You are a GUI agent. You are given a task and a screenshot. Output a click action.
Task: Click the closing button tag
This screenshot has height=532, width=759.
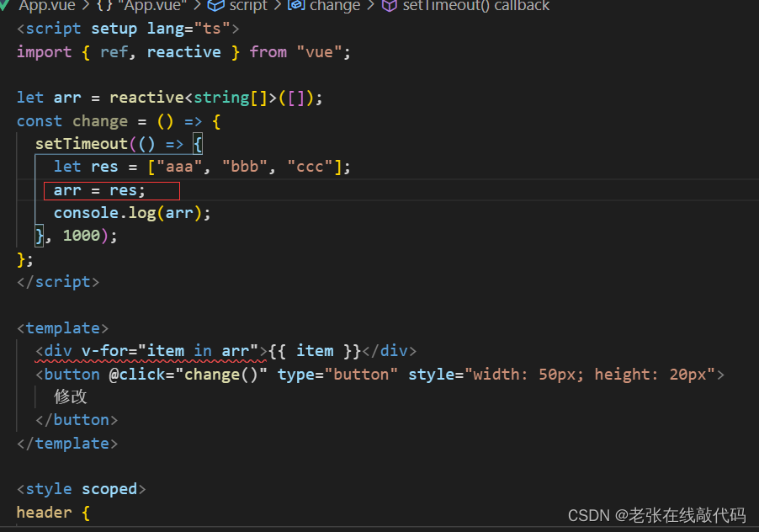coord(77,420)
